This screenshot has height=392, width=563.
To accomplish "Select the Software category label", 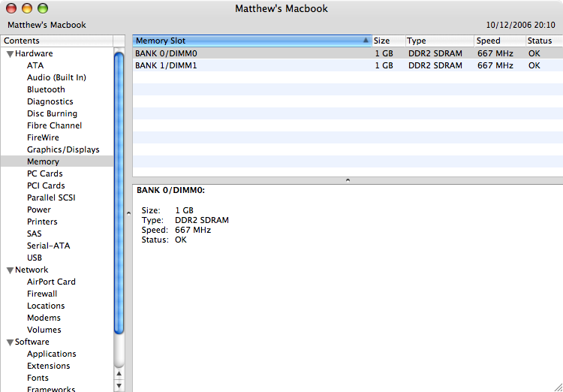I will [x=32, y=342].
